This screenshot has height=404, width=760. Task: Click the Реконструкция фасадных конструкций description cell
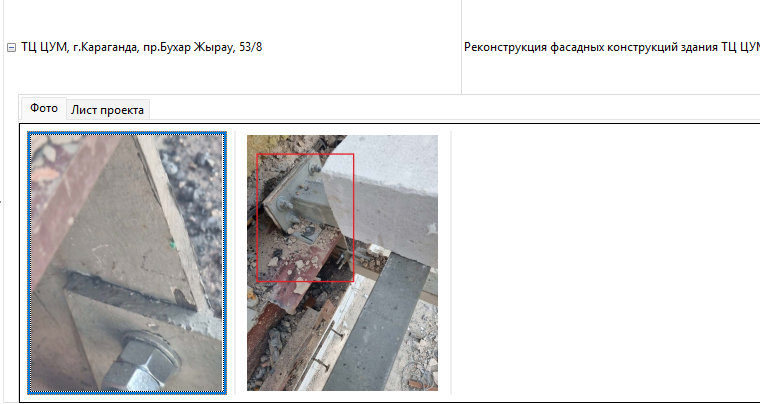(x=611, y=47)
